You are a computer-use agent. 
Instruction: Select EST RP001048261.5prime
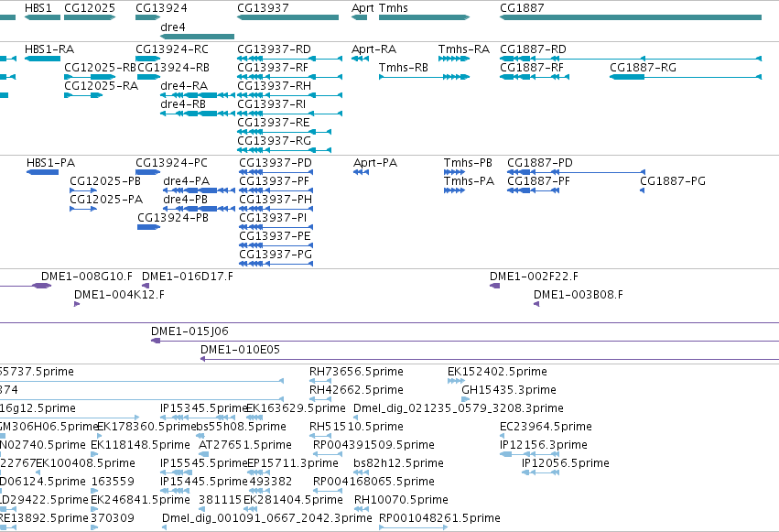(439, 518)
